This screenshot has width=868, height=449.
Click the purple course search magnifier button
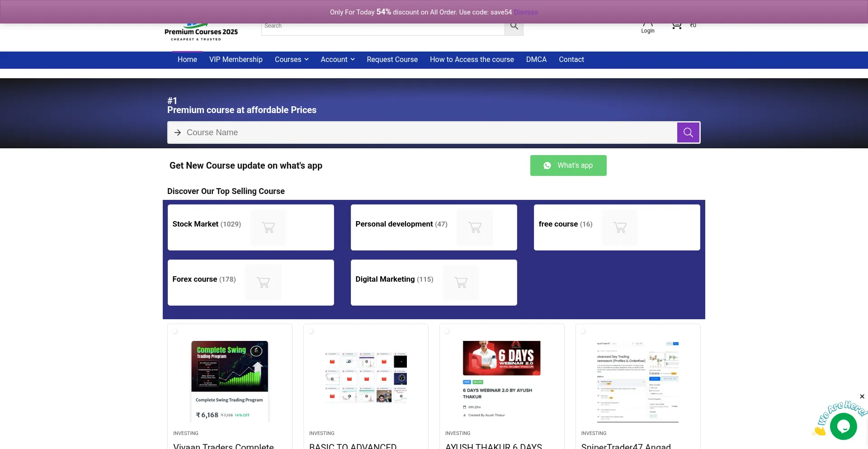[x=688, y=132]
